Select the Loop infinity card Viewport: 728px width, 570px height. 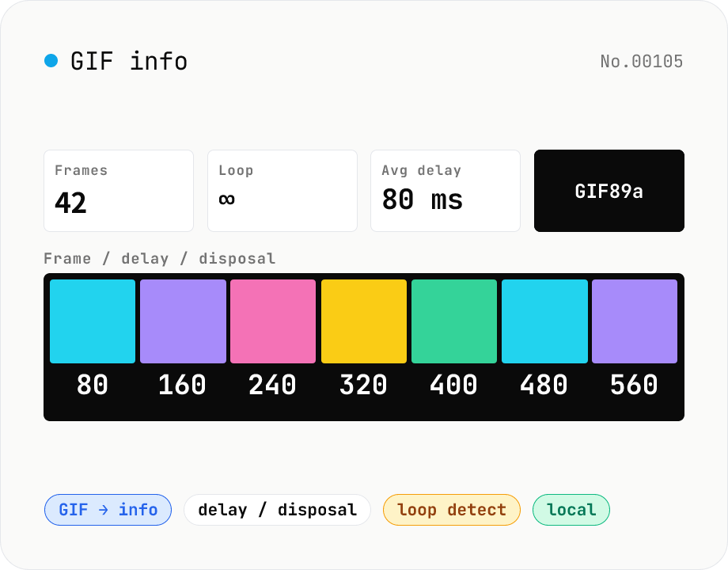point(282,191)
